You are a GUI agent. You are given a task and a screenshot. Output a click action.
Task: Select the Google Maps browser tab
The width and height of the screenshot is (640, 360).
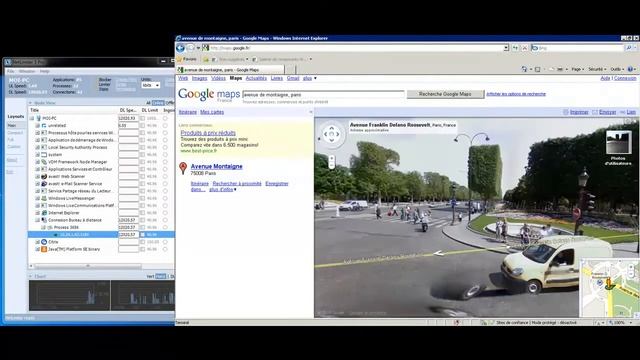coord(231,70)
